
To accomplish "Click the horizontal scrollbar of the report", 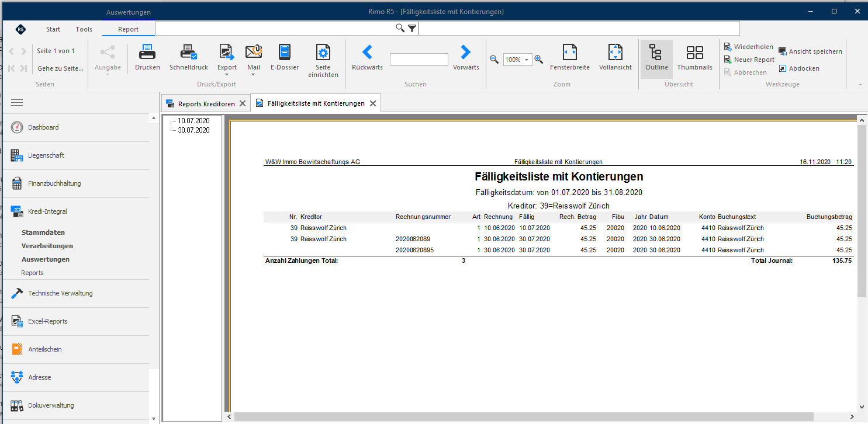I will 524,416.
